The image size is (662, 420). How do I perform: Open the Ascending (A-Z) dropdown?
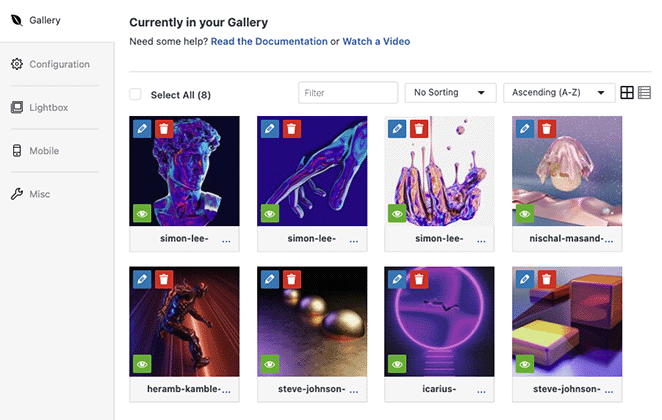[x=559, y=93]
